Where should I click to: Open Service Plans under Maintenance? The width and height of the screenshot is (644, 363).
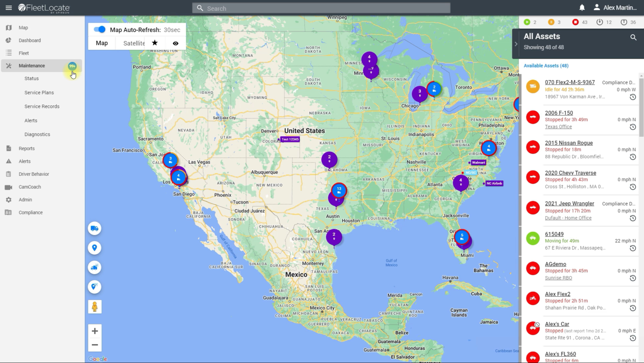tap(39, 92)
